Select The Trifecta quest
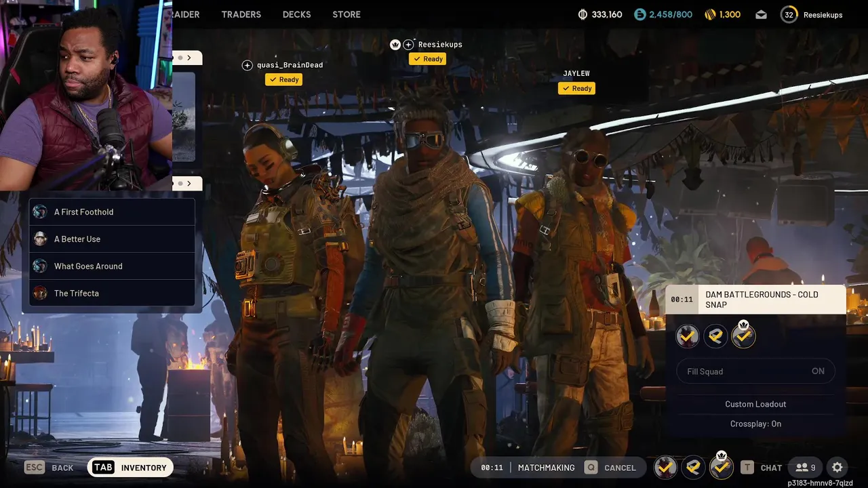Viewport: 868px width, 488px height. point(112,293)
